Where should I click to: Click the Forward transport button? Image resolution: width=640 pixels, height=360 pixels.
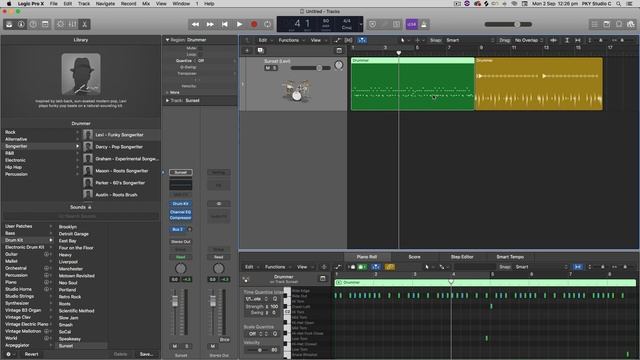click(x=210, y=24)
